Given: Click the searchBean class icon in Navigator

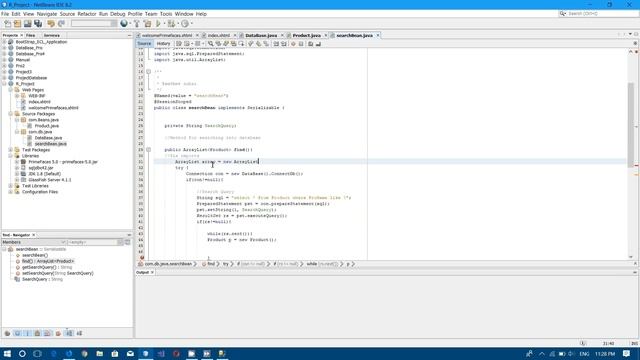Looking at the screenshot, I should tap(11, 249).
